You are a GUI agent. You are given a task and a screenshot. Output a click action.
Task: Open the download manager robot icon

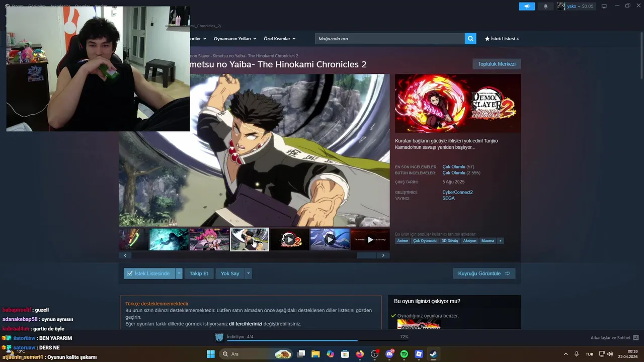[x=219, y=337]
